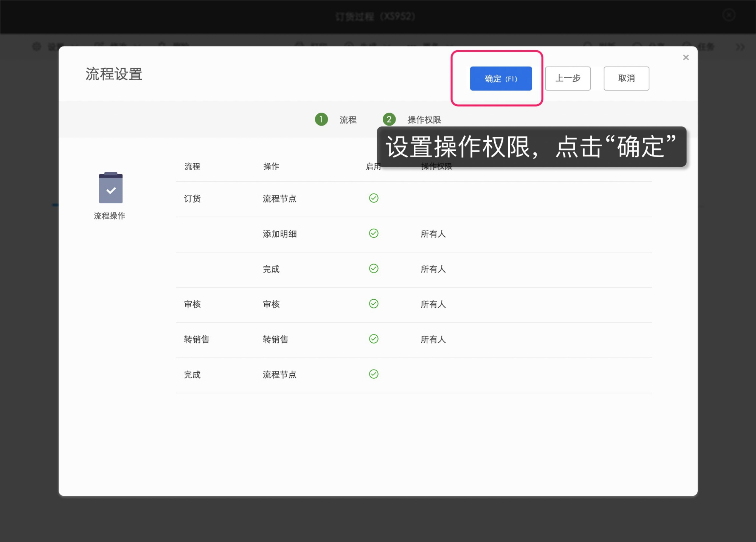This screenshot has width=756, height=542.
Task: Expand the >> double-chevron in the background toolbar
Action: [x=739, y=47]
